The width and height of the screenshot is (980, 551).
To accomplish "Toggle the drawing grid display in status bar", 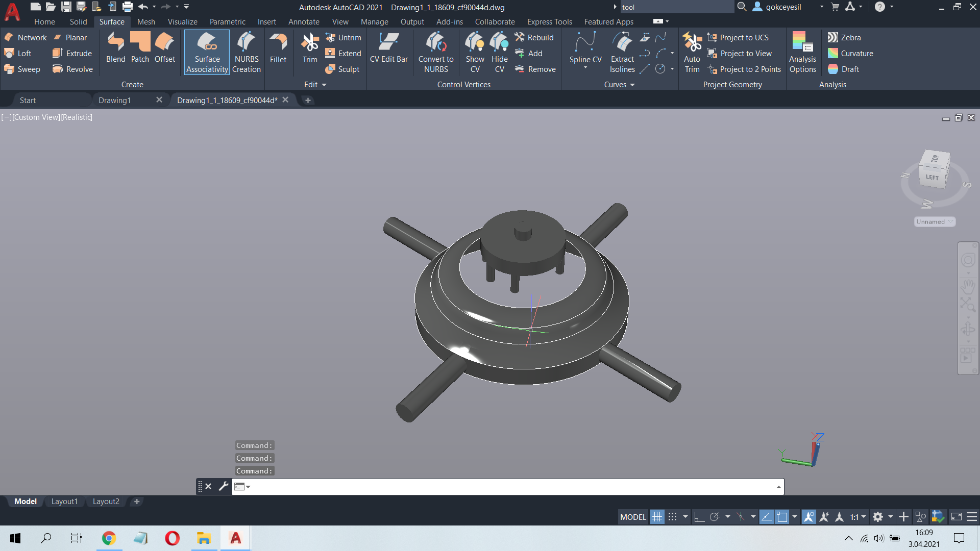I will 657,517.
